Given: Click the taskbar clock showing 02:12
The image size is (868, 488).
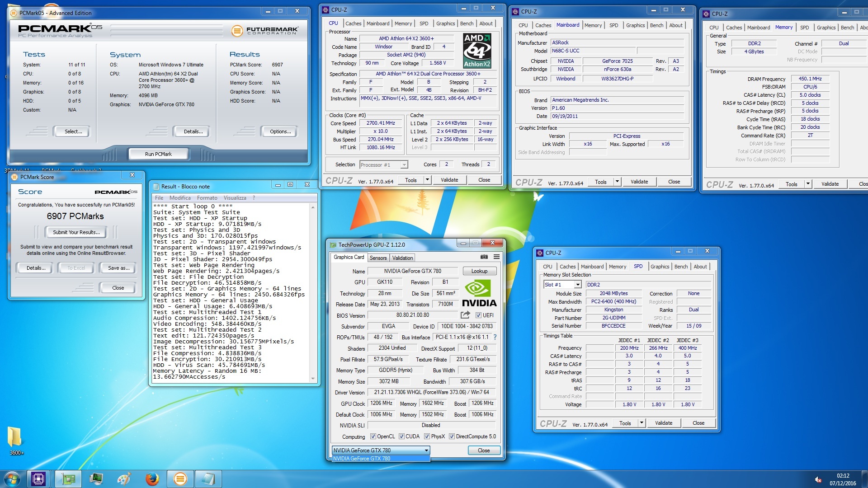Looking at the screenshot, I should point(843,476).
